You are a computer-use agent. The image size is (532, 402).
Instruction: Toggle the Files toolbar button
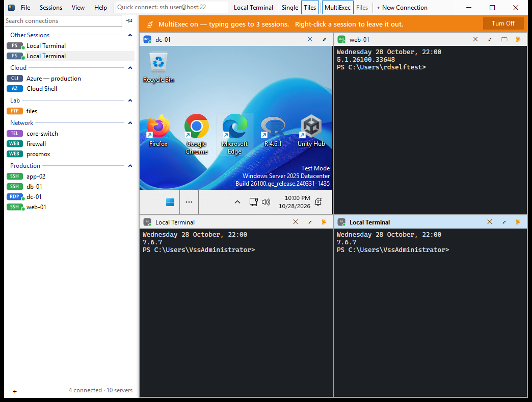[362, 8]
